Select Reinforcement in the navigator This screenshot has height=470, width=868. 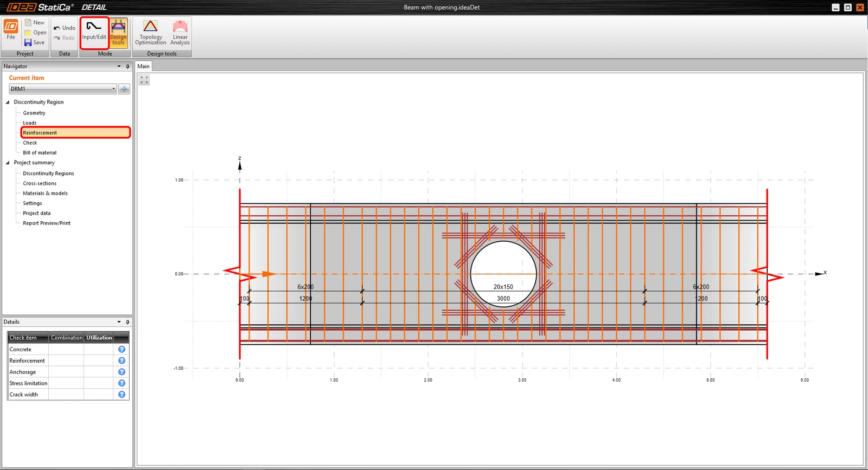tap(75, 133)
